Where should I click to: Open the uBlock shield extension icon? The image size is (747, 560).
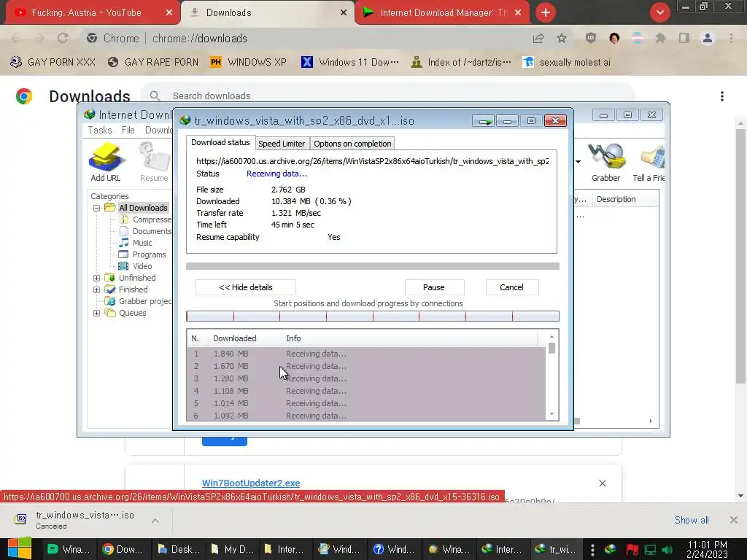(x=591, y=38)
